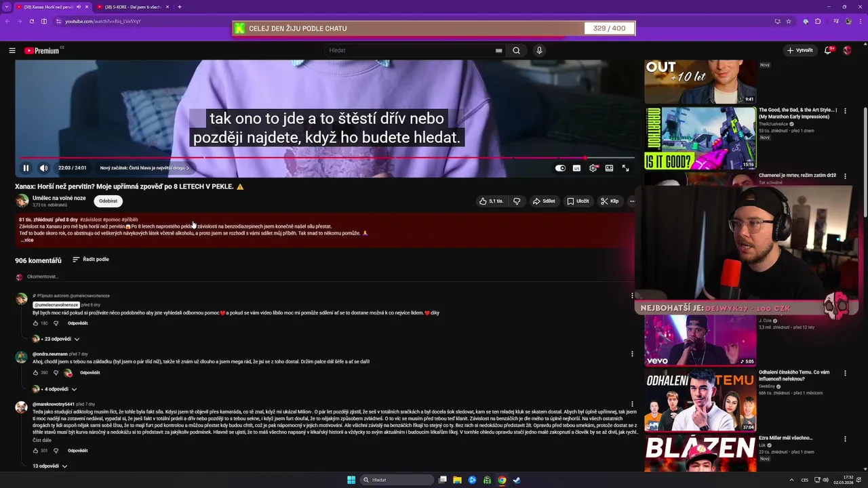Switch to theater mode view
Viewport: 868px width, 488px height.
point(609,168)
